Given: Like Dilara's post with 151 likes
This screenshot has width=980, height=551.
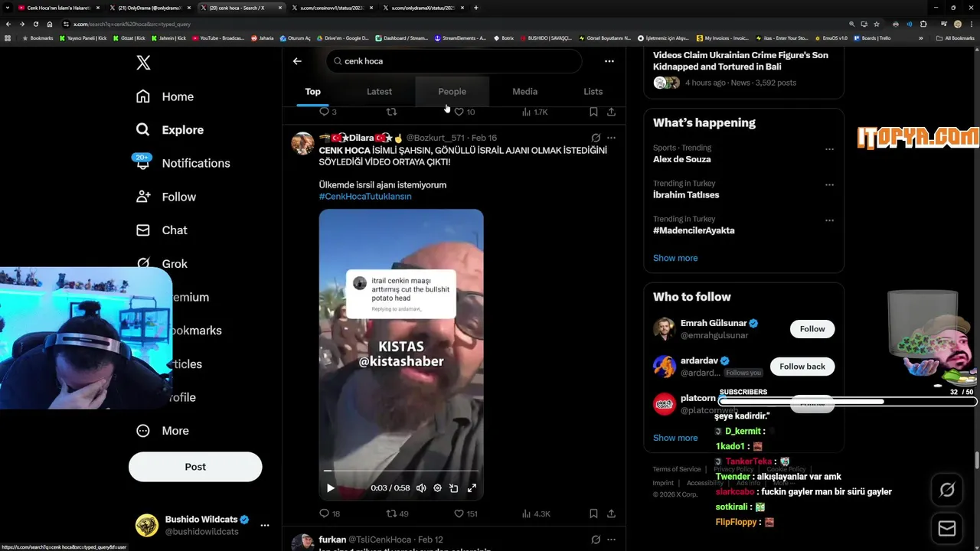Looking at the screenshot, I should click(465, 514).
